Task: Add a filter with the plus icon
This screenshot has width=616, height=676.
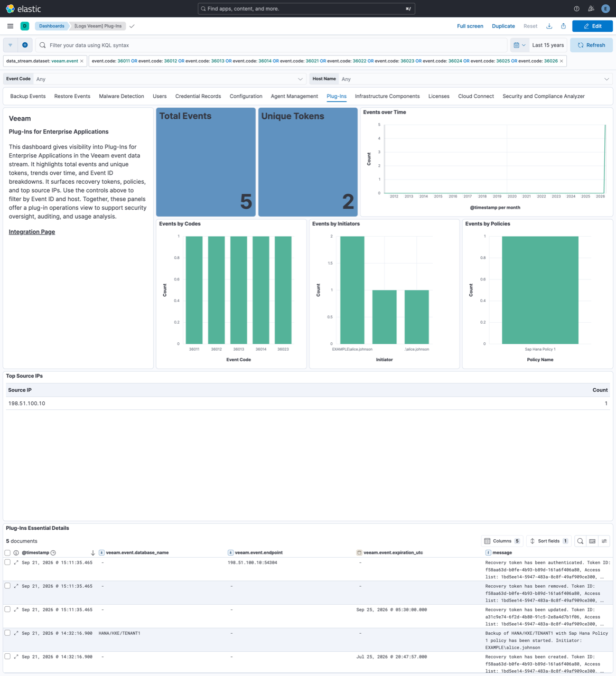Action: coord(25,45)
